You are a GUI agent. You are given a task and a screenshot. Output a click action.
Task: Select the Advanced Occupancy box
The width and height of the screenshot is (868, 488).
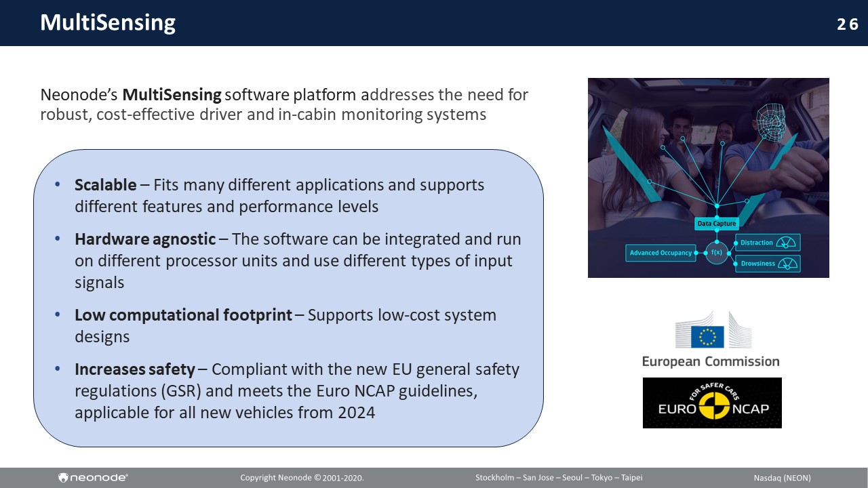(660, 253)
